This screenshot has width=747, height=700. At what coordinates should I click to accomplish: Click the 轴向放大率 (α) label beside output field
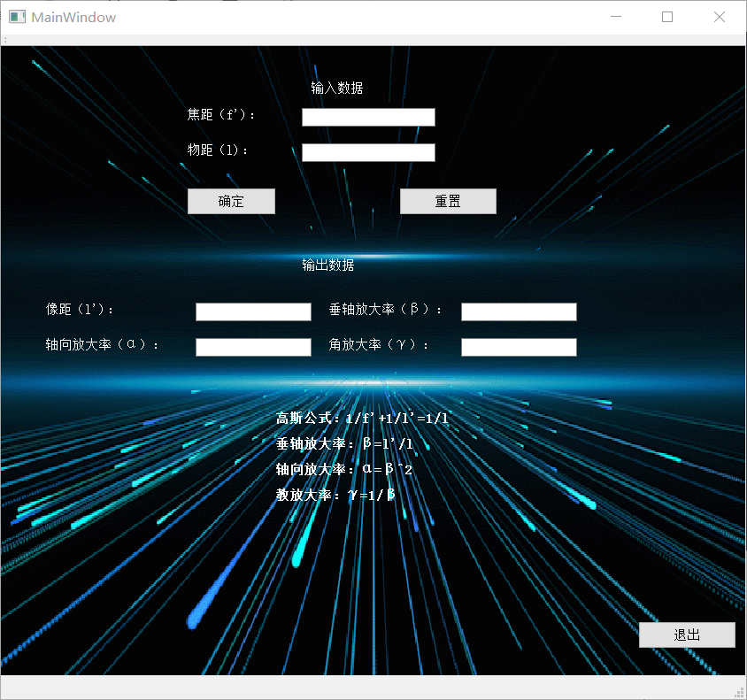pyautogui.click(x=102, y=345)
